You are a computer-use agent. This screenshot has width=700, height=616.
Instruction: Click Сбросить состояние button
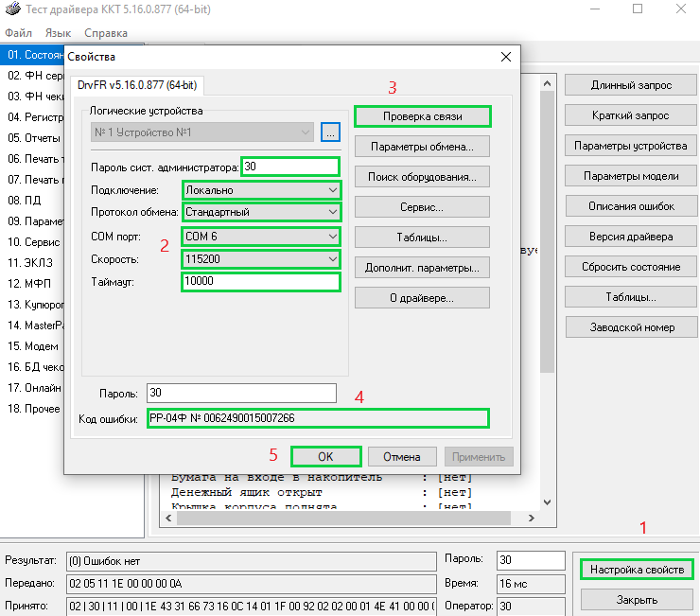(631, 267)
